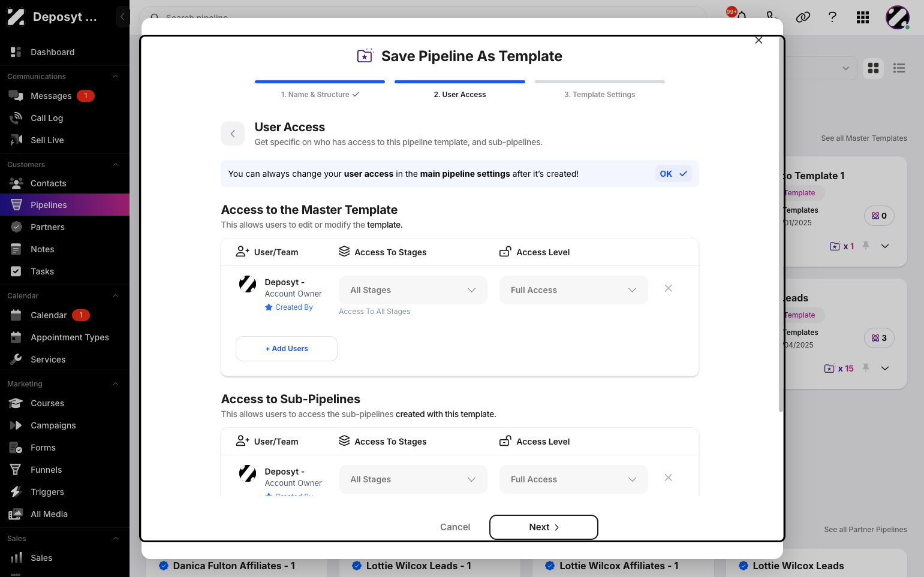Click the Next button

tap(544, 527)
